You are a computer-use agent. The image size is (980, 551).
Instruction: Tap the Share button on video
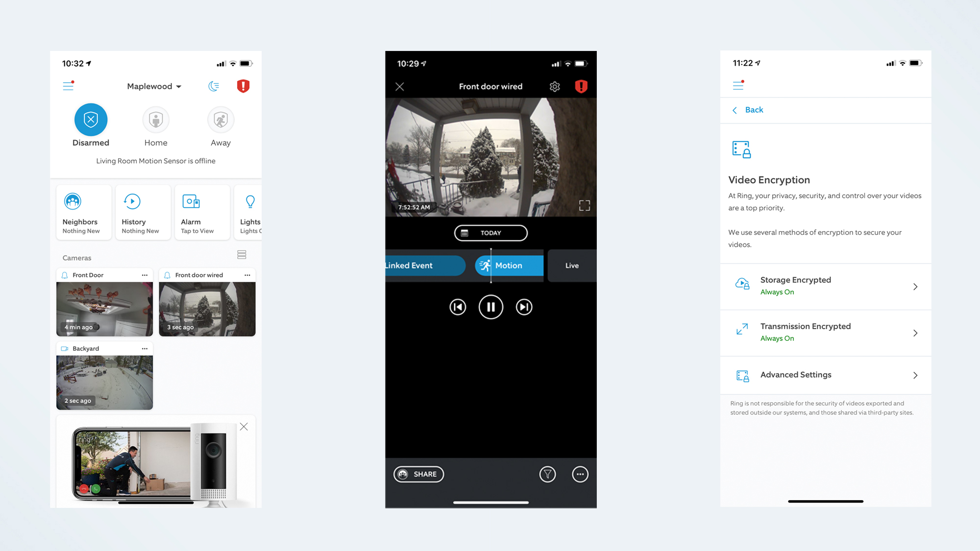pos(418,473)
